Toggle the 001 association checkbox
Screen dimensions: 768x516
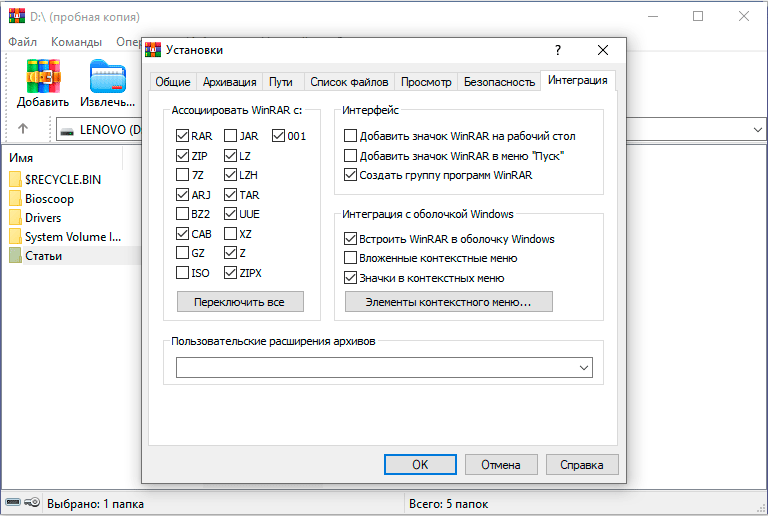point(278,136)
